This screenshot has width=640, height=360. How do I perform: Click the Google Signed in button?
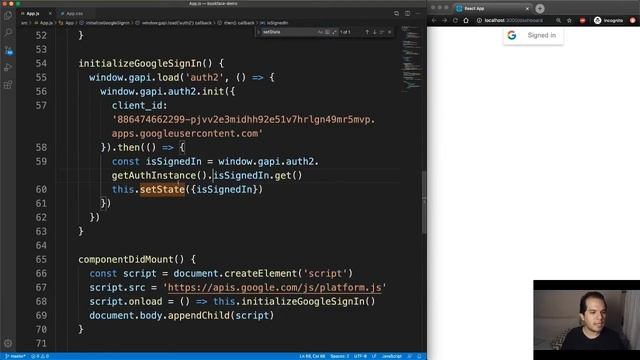click(x=533, y=36)
